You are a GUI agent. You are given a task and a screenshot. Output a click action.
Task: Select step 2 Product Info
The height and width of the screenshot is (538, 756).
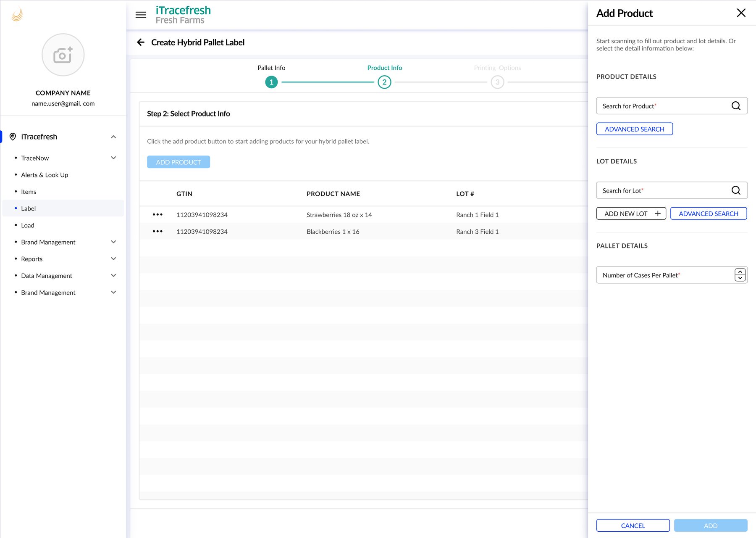[384, 82]
